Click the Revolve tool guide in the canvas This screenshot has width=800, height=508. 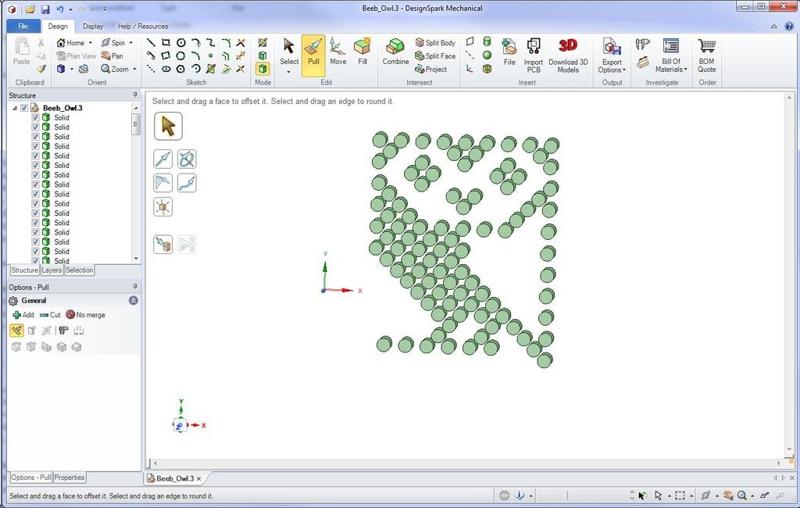pos(187,159)
